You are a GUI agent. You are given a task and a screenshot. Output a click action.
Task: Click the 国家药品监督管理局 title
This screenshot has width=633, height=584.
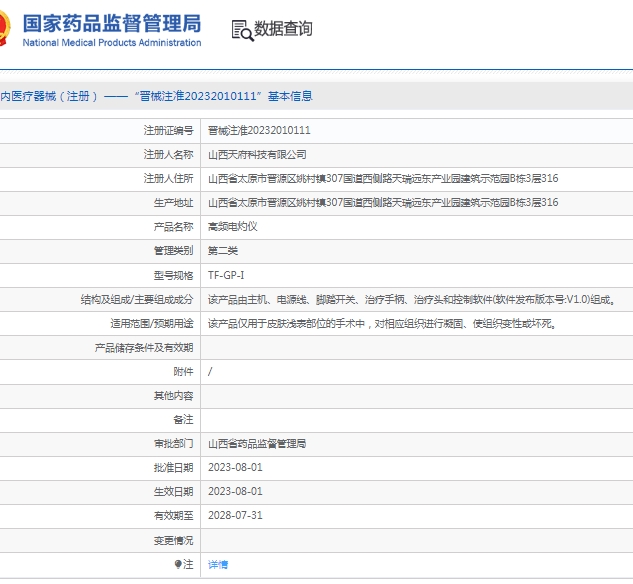(112, 23)
